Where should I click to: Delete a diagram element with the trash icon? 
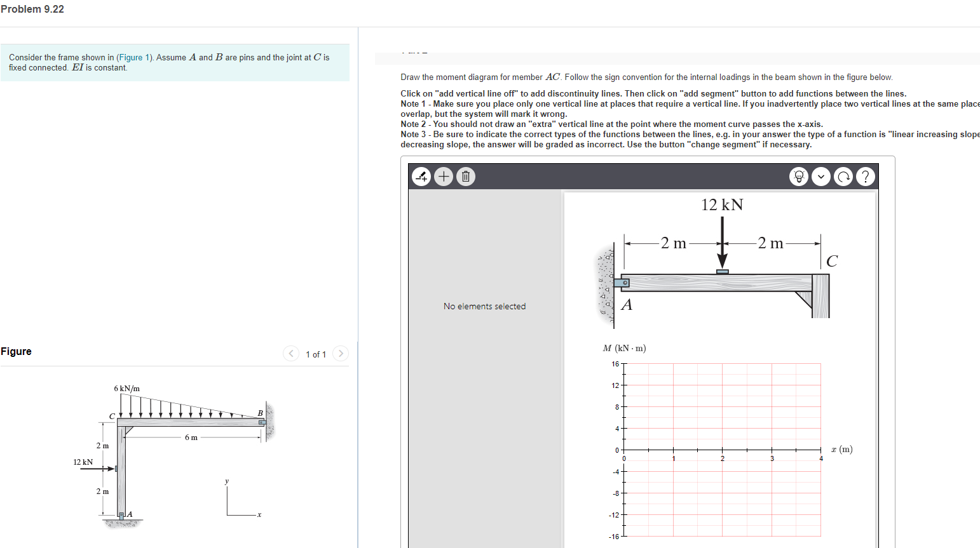tap(465, 176)
